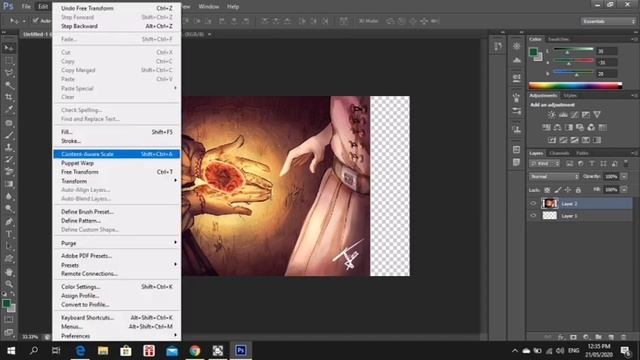Open the Opacity slider arrow
Viewport: 640px width, 360px height.
[x=624, y=177]
